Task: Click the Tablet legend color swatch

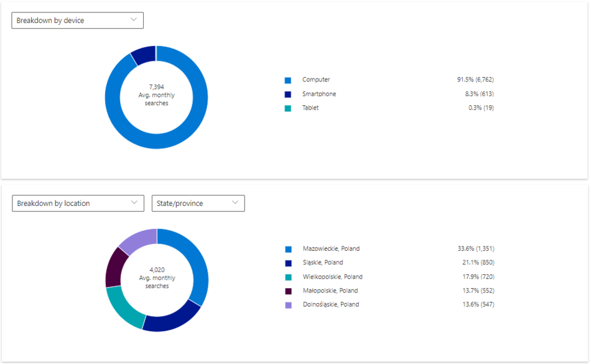Action: (288, 108)
